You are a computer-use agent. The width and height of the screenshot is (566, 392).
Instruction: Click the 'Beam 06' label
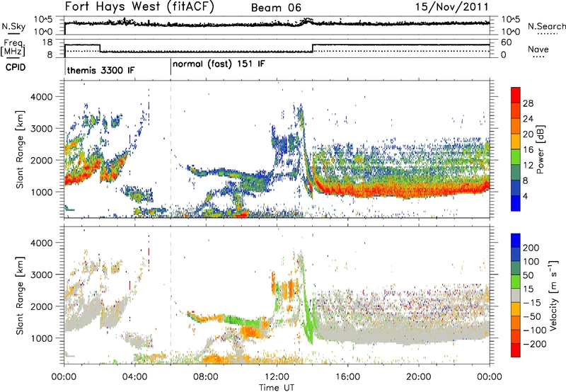(276, 8)
